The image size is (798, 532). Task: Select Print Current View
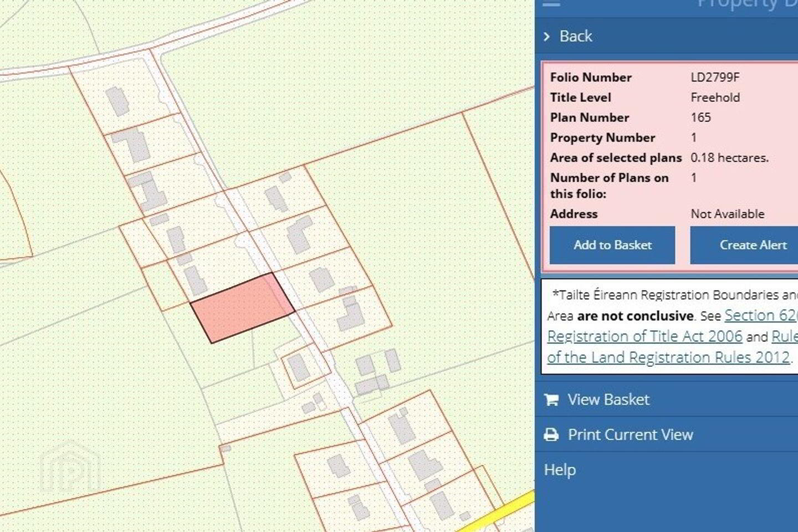click(x=630, y=434)
